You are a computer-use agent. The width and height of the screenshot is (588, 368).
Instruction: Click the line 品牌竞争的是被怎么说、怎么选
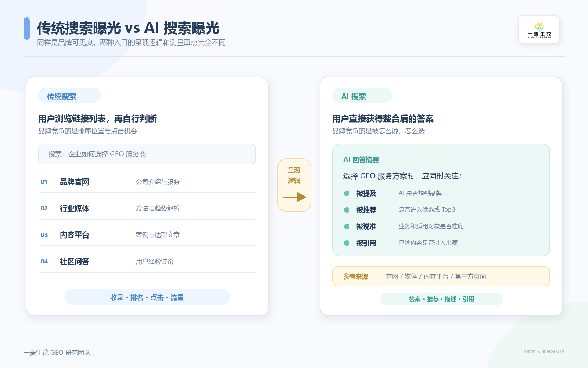(x=379, y=131)
